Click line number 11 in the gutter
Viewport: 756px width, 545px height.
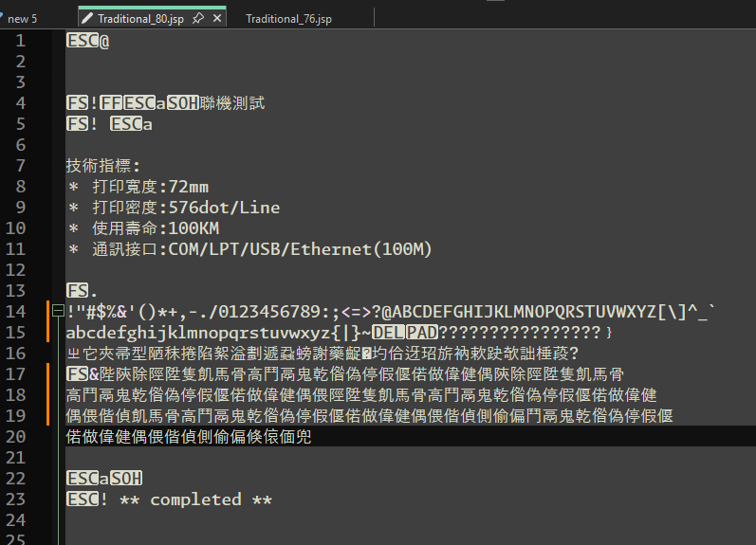click(15, 249)
